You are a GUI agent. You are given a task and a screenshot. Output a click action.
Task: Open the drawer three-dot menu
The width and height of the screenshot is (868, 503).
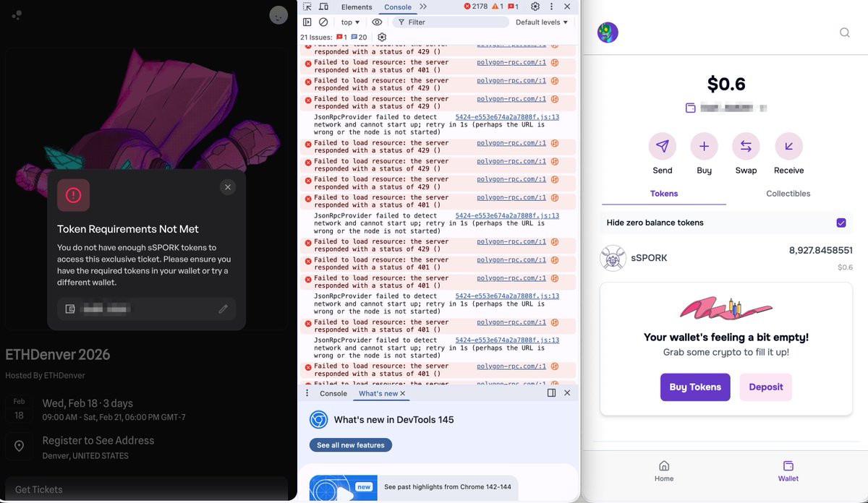[307, 393]
